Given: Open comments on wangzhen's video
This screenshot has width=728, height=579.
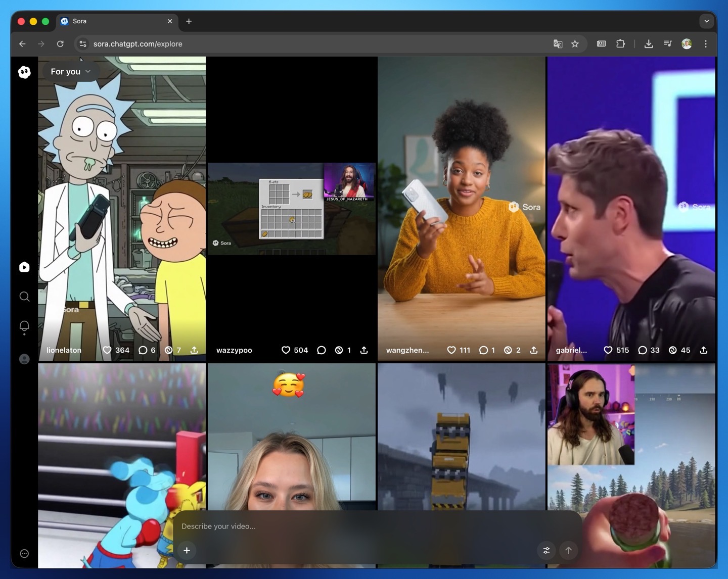Looking at the screenshot, I should pyautogui.click(x=484, y=350).
